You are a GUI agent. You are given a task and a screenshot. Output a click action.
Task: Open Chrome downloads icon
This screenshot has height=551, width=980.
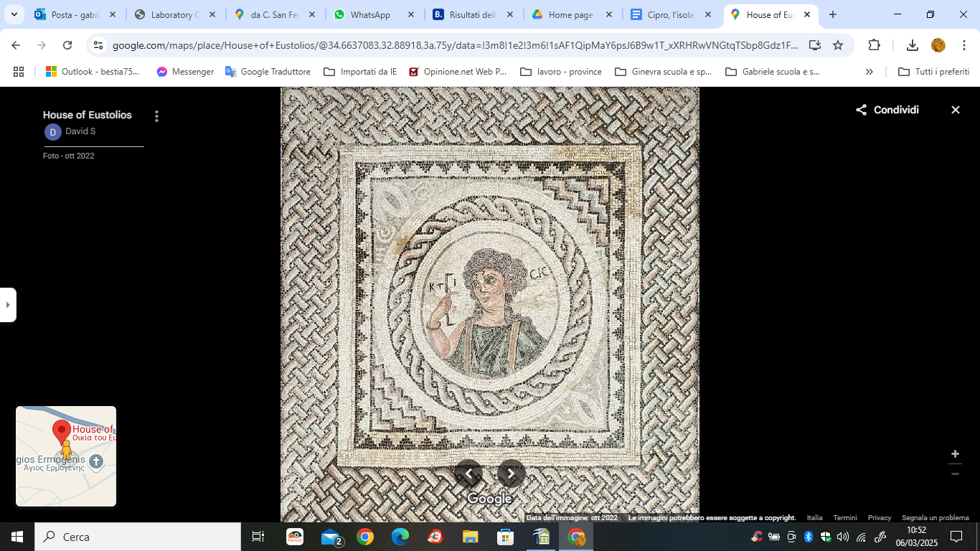click(x=913, y=45)
